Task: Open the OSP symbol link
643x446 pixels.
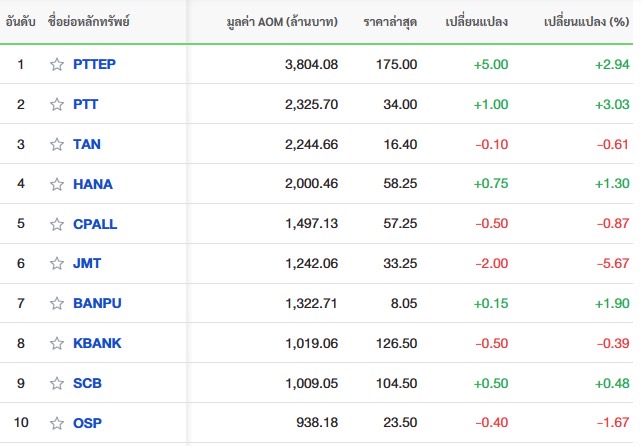Action: (x=87, y=423)
